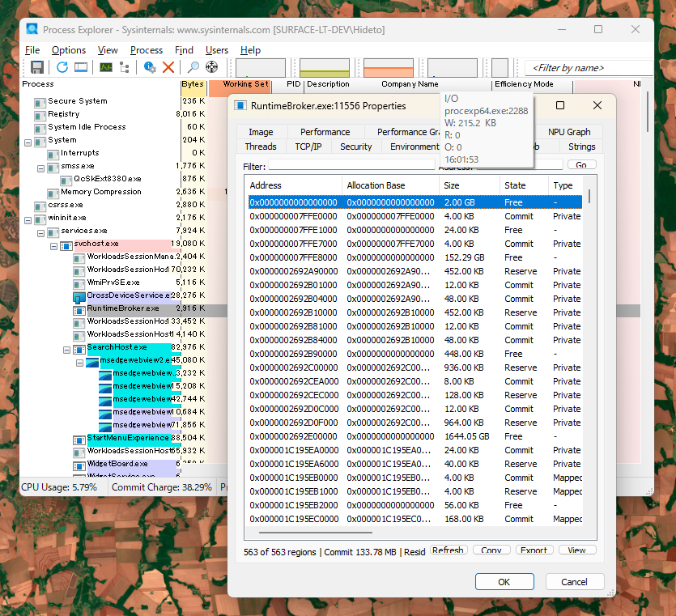676x616 pixels.
Task: Click the msedgewebview2 parent process icon
Action: [x=92, y=362]
